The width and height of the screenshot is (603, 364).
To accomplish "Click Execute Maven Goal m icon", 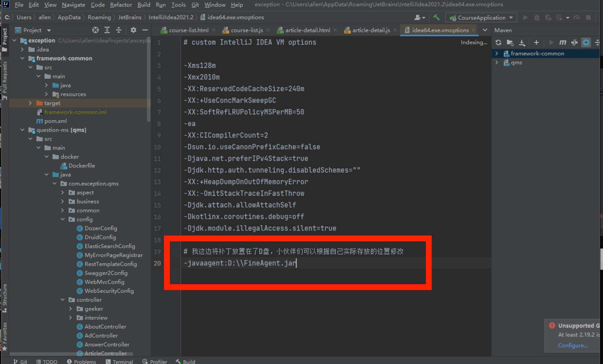I will point(563,42).
